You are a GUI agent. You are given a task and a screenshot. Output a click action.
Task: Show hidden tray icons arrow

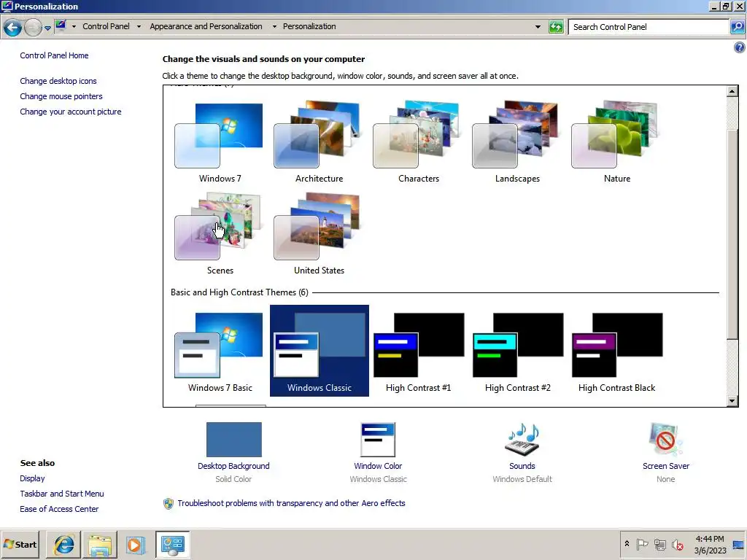(x=627, y=544)
